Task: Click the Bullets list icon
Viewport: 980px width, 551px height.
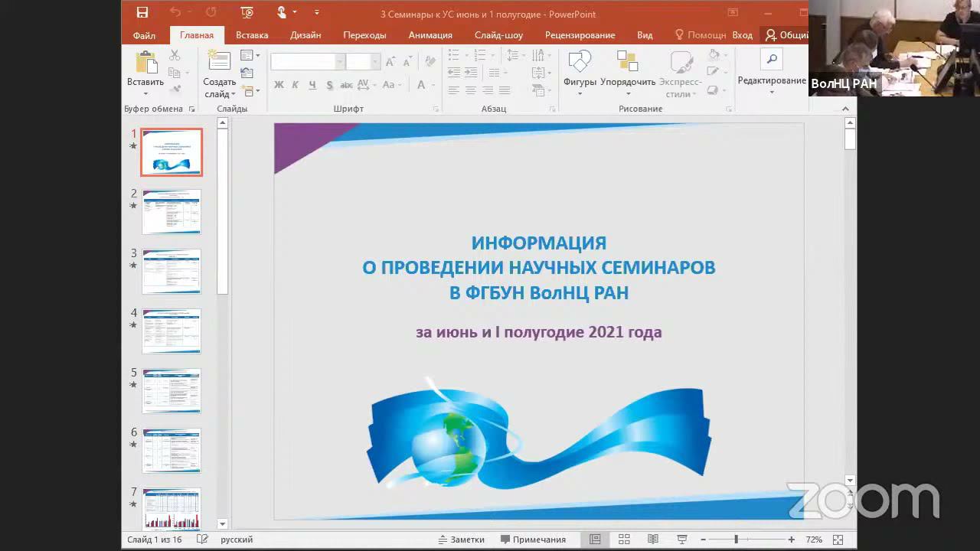Action: coord(453,55)
